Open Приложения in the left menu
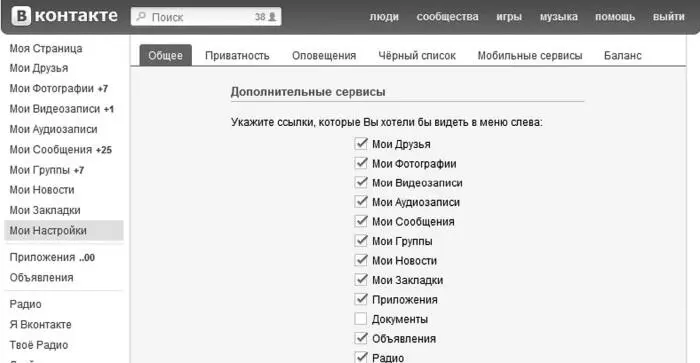 pyautogui.click(x=42, y=257)
